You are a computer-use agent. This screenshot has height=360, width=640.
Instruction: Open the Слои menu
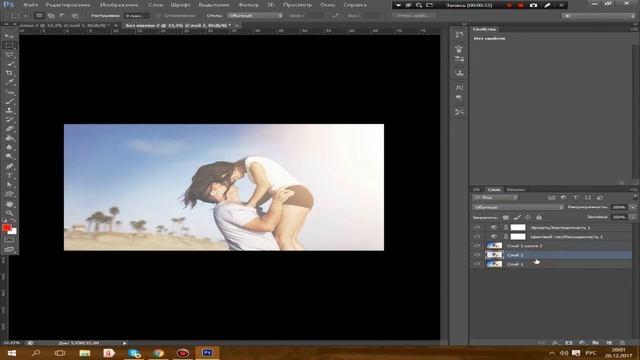(x=155, y=5)
